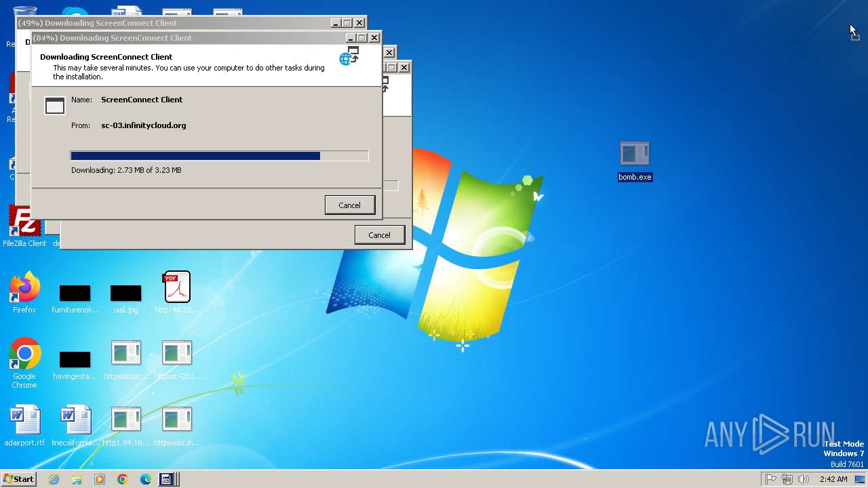868x488 pixels.
Task: Click the ScreenConnect application icon in dialog
Action: click(x=55, y=106)
